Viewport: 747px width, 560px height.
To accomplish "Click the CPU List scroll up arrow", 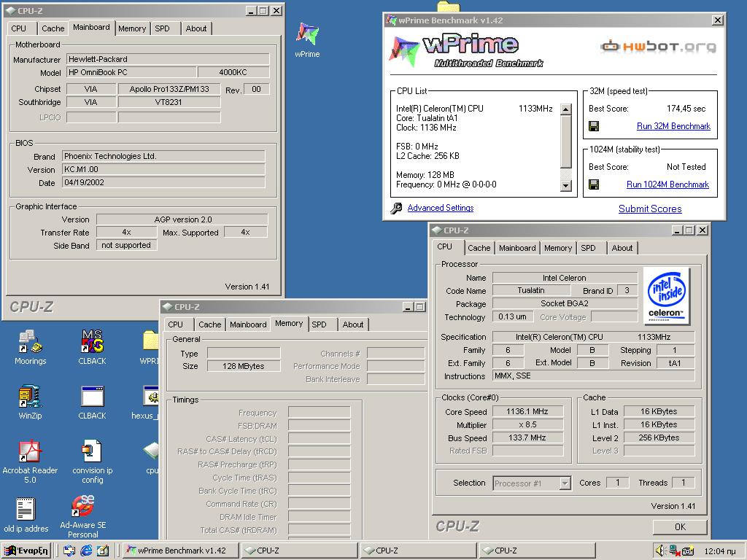I will click(x=565, y=109).
